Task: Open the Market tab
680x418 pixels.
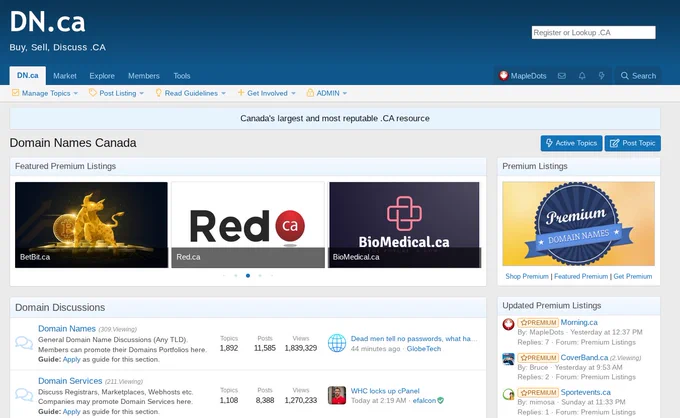Action: point(65,76)
